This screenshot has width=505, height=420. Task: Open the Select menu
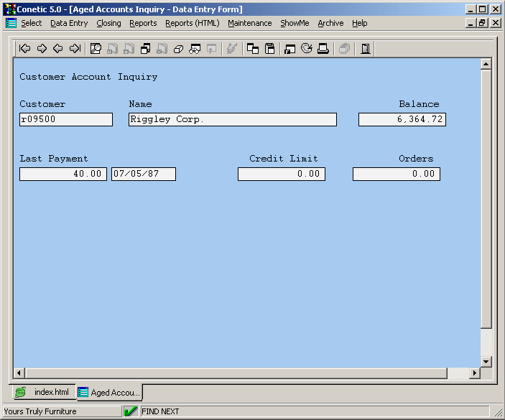click(x=31, y=23)
